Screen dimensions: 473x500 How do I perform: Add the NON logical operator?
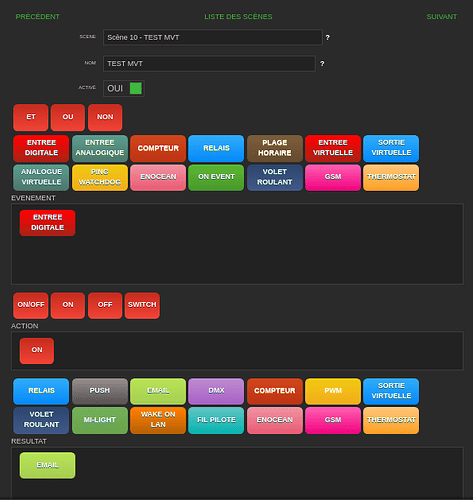[x=105, y=117]
